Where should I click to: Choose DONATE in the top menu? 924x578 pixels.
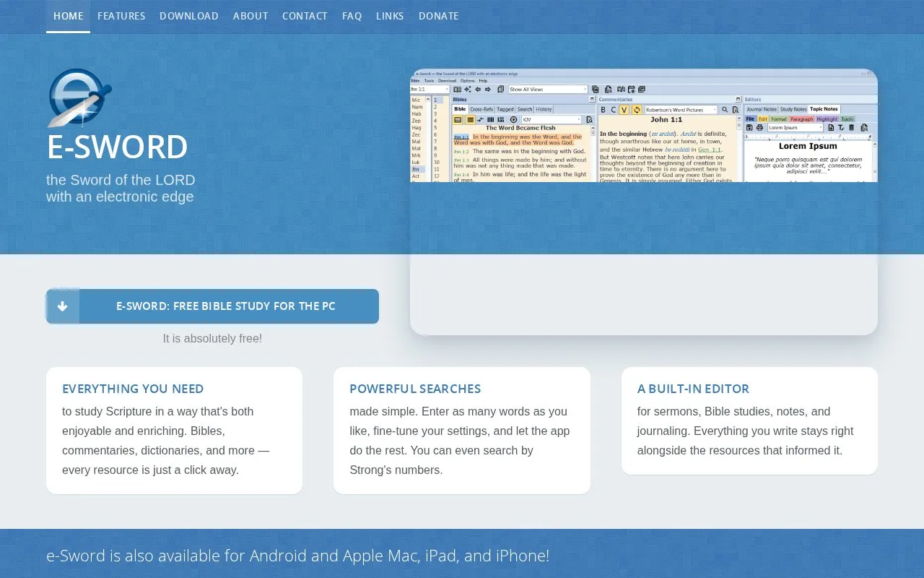click(439, 16)
